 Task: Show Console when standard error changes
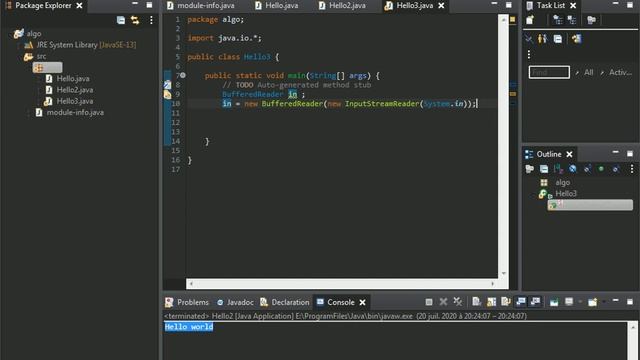pyautogui.click(x=535, y=302)
